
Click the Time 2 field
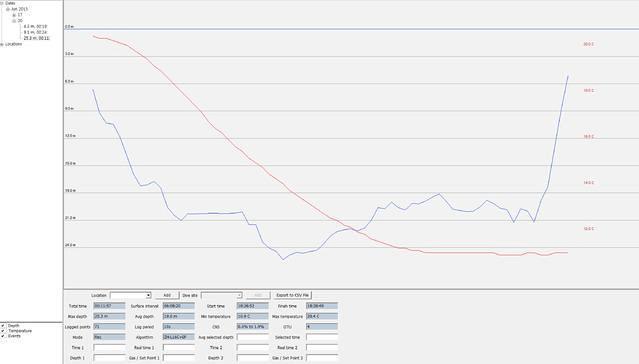pyautogui.click(x=252, y=348)
